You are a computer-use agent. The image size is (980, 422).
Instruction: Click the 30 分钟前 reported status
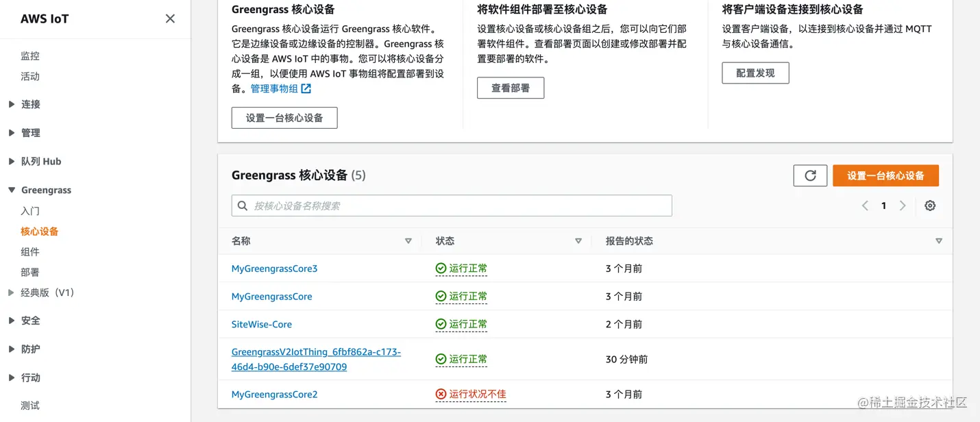pyautogui.click(x=626, y=359)
